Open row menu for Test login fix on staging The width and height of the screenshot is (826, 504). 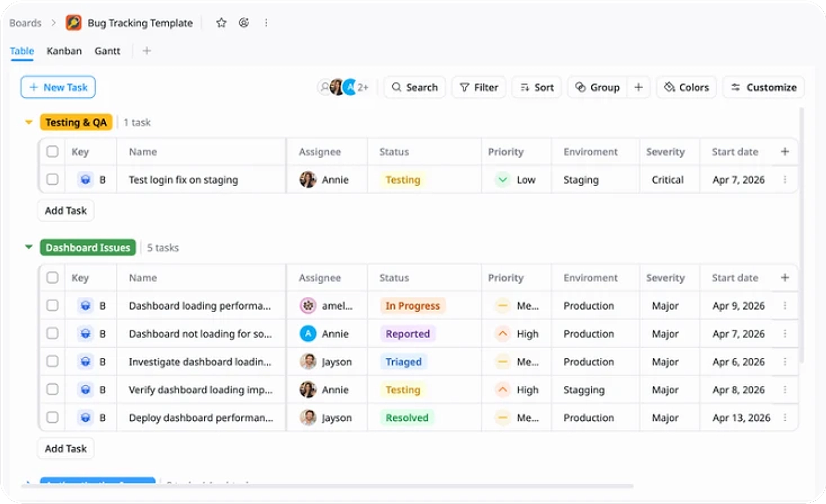785,179
